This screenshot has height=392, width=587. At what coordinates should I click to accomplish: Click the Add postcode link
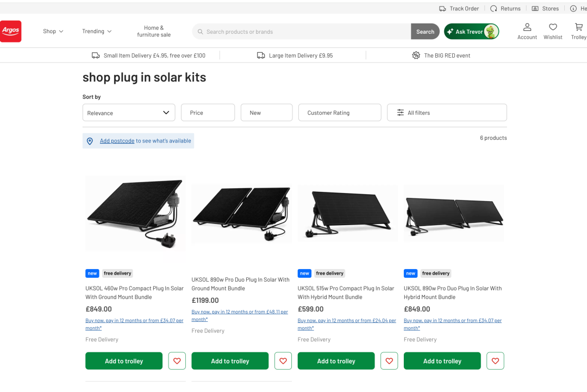point(117,141)
